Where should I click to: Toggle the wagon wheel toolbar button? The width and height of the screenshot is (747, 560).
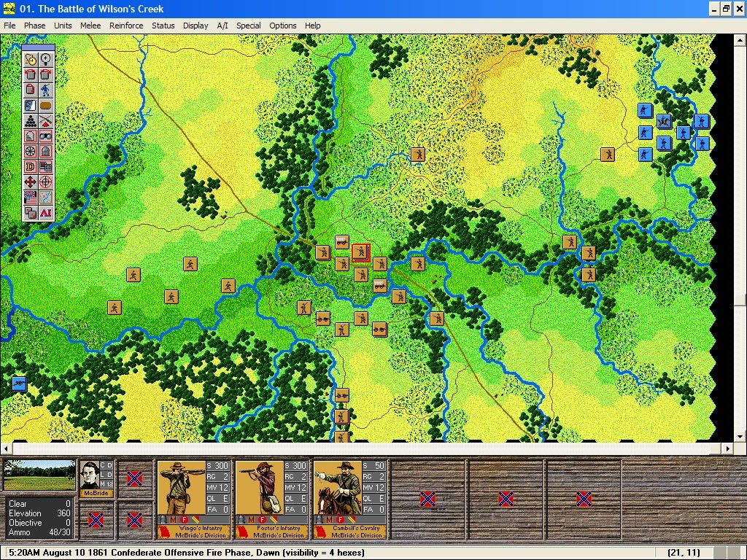(31, 151)
